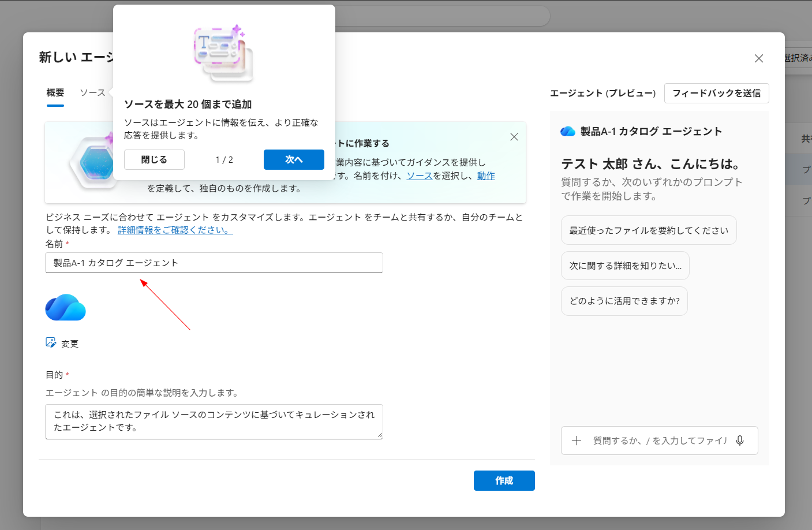
Task: Click the cloud icon beside preview agent name
Action: [x=568, y=132]
